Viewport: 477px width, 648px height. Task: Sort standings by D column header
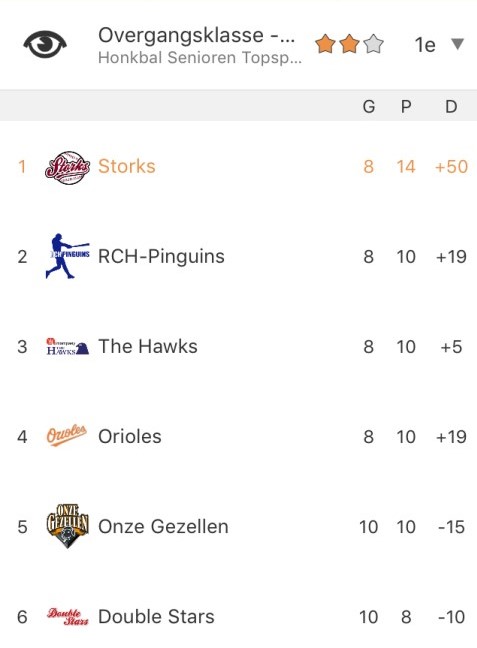tap(451, 107)
